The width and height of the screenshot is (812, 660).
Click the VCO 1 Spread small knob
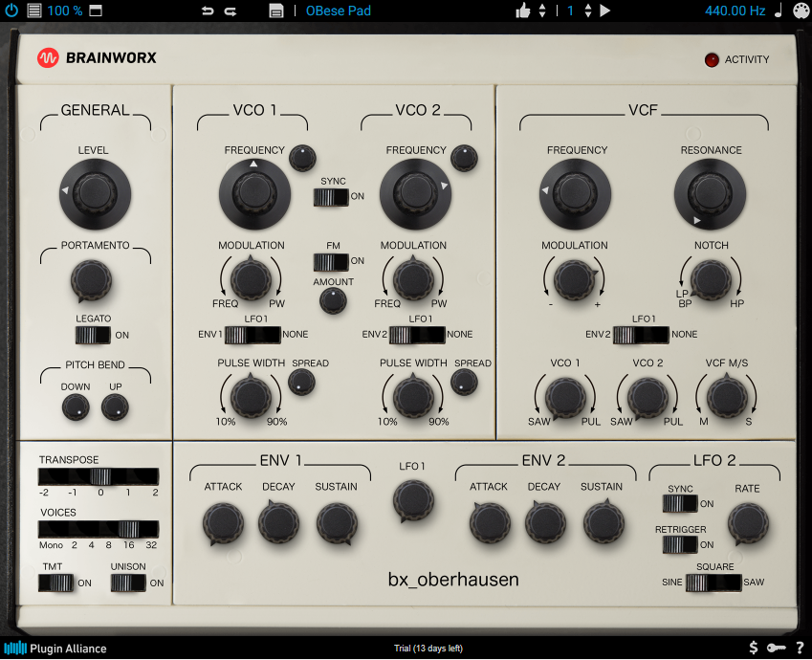[x=301, y=383]
